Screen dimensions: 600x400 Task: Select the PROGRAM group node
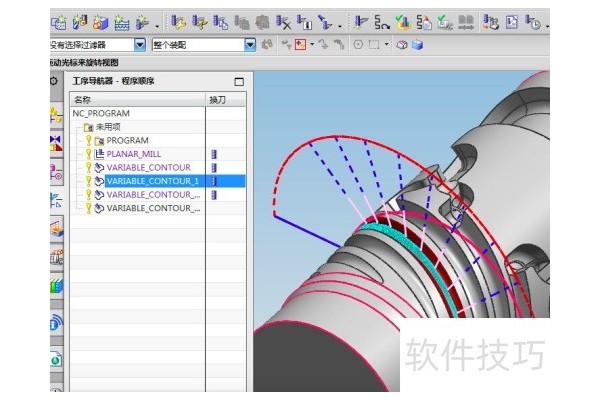tap(127, 140)
